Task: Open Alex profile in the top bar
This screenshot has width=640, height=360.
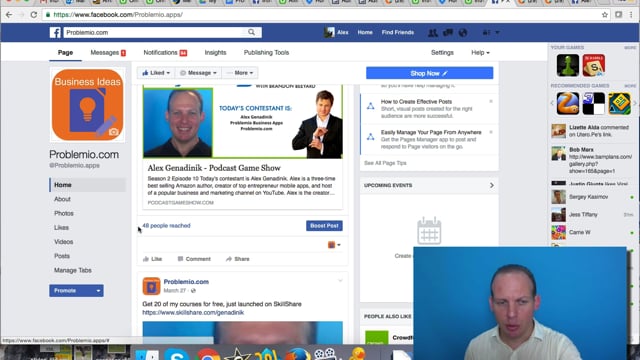Action: pos(336,32)
